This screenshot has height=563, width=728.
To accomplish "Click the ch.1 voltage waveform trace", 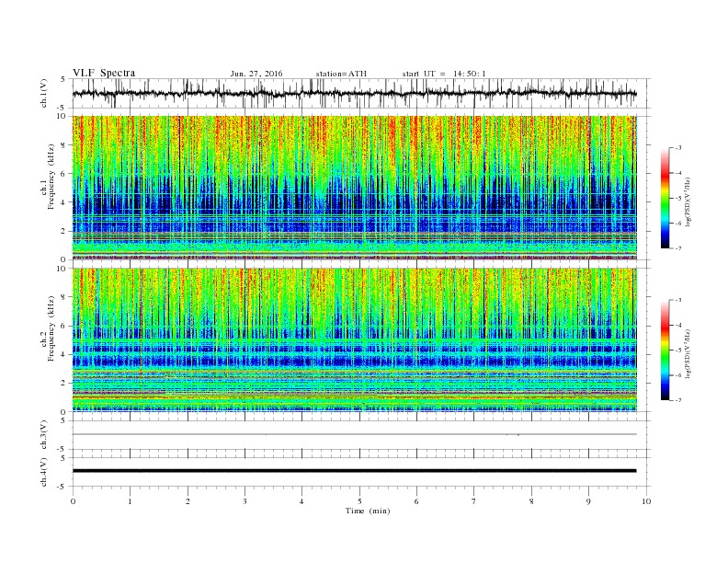I will click(354, 93).
